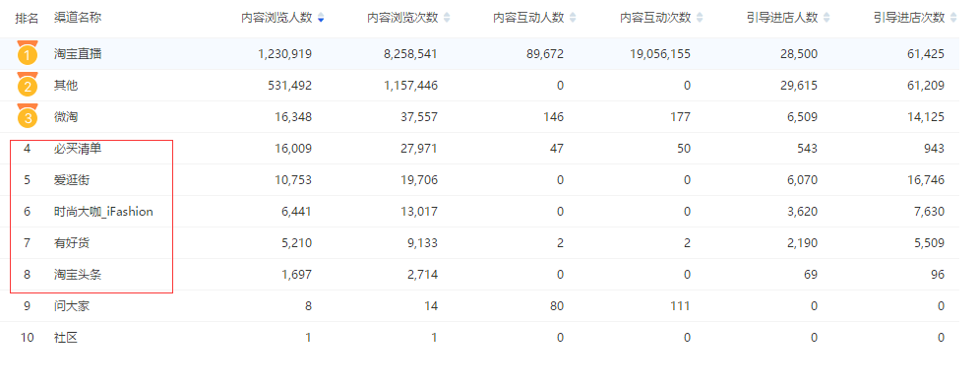Click the value 16,746
Image resolution: width=980 pixels, height=388 pixels.
[x=926, y=180]
